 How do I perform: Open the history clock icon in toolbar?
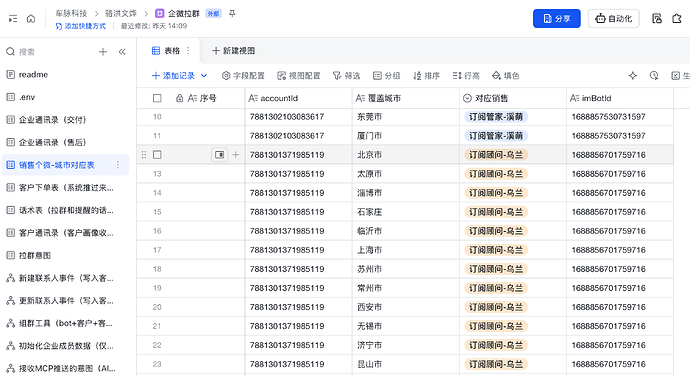(654, 76)
